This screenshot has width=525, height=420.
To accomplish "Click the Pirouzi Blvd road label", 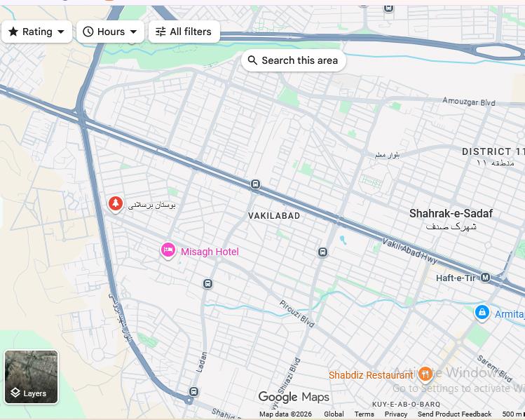I will [297, 314].
